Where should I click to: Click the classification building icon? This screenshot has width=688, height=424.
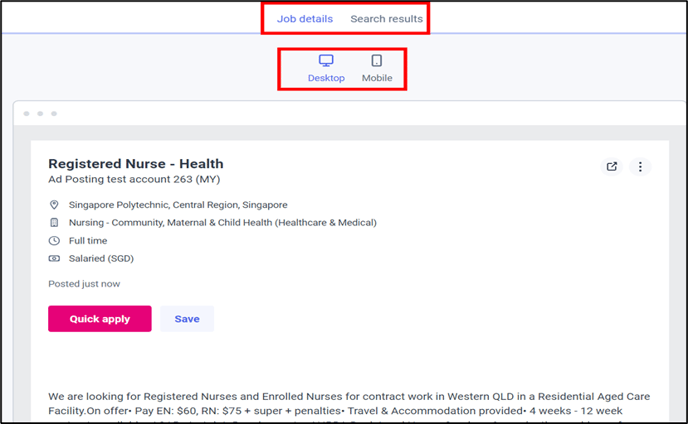[54, 223]
